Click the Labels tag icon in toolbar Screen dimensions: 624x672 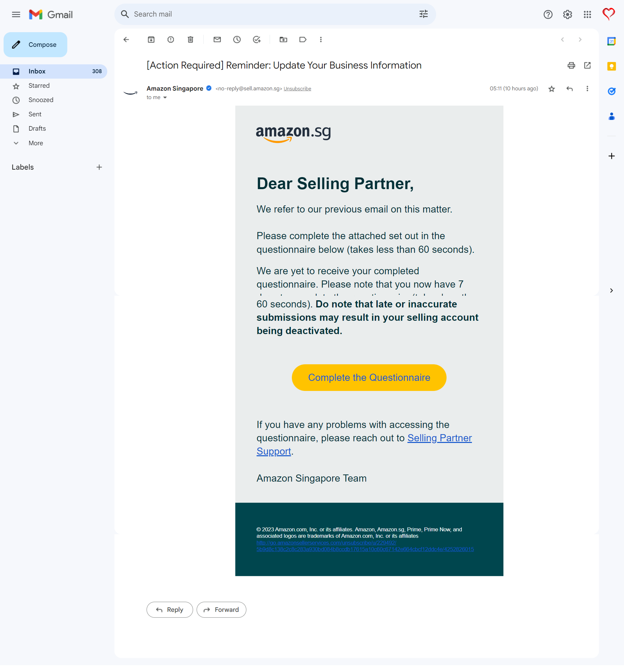tap(303, 40)
